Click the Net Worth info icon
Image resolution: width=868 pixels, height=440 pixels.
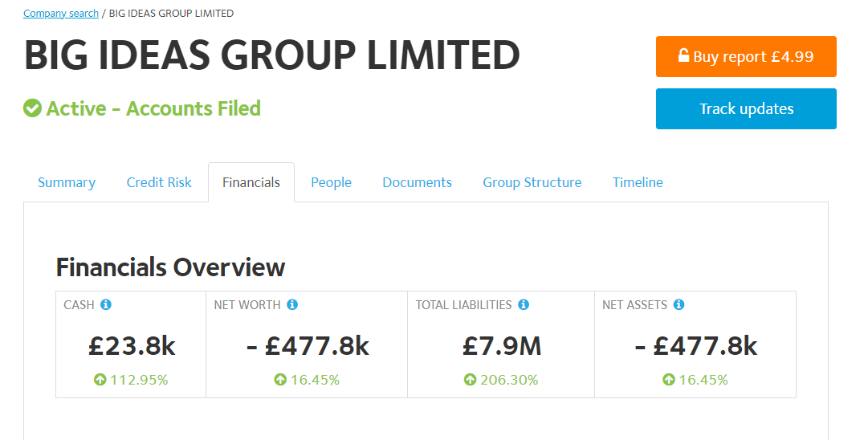pos(292,304)
